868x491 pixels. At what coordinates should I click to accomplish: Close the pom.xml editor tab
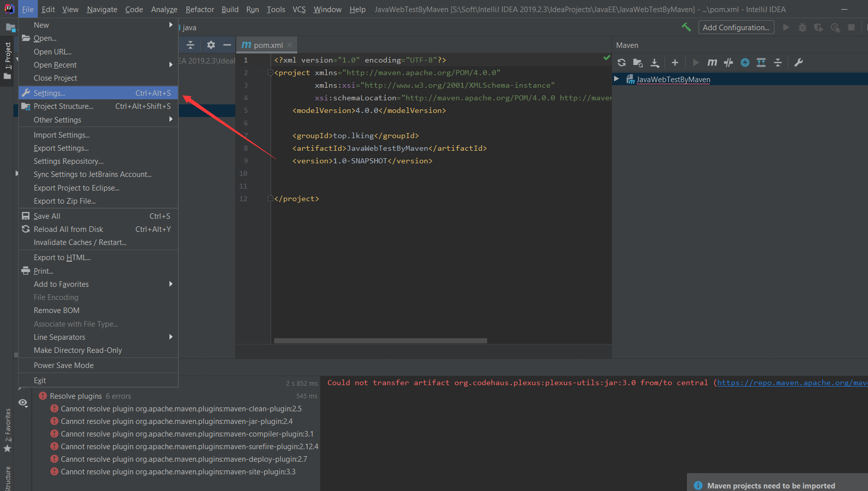[x=290, y=45]
